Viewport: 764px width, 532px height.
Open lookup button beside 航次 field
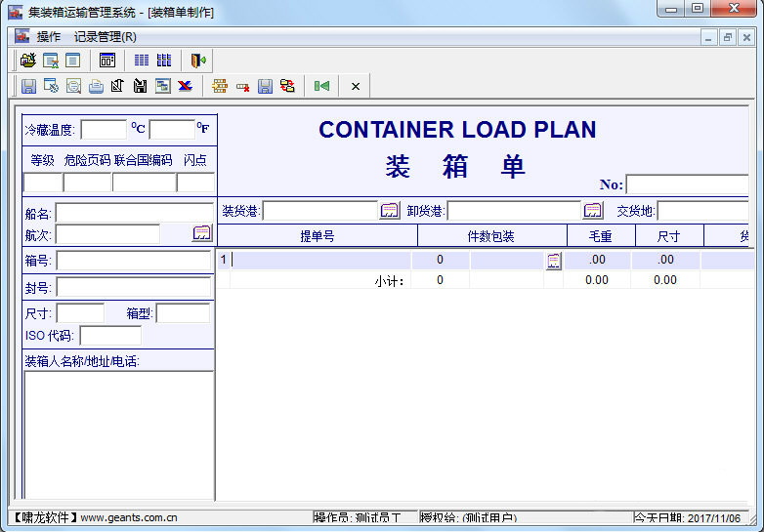pyautogui.click(x=201, y=232)
